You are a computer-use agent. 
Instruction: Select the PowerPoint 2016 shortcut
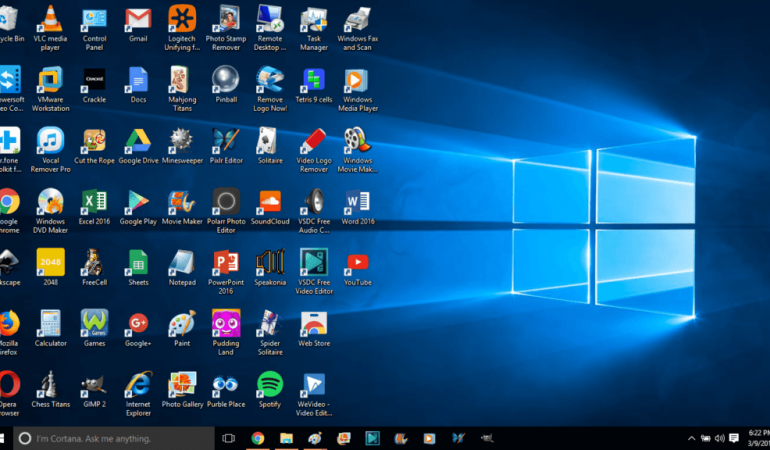(x=226, y=262)
